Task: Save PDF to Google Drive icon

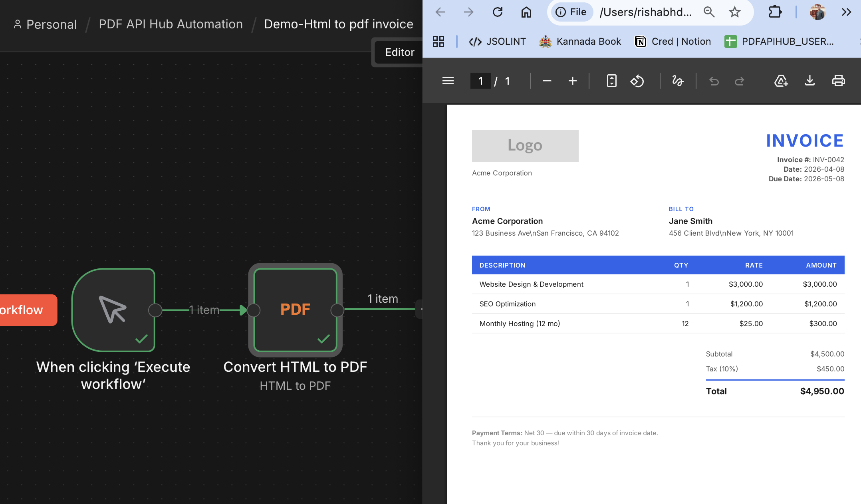Action: (781, 81)
